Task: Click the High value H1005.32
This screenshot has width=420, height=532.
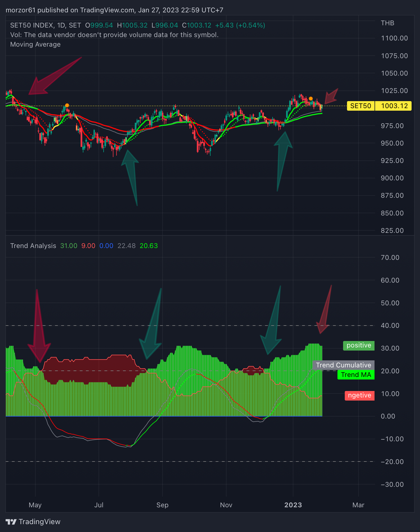Action: [x=132, y=25]
